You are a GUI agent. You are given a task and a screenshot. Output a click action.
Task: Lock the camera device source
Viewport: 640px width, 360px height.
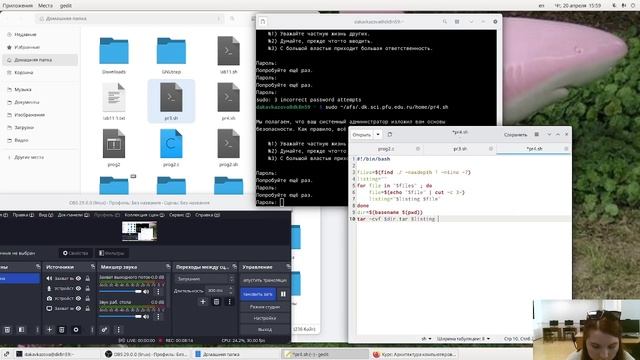point(87,298)
